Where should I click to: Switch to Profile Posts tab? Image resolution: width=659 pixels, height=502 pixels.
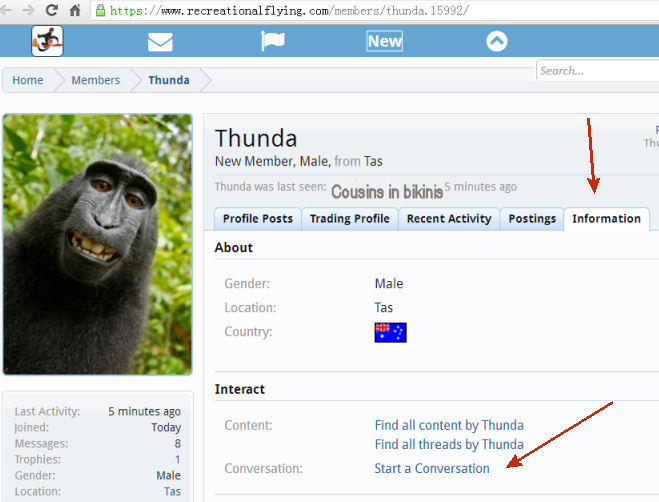258,219
